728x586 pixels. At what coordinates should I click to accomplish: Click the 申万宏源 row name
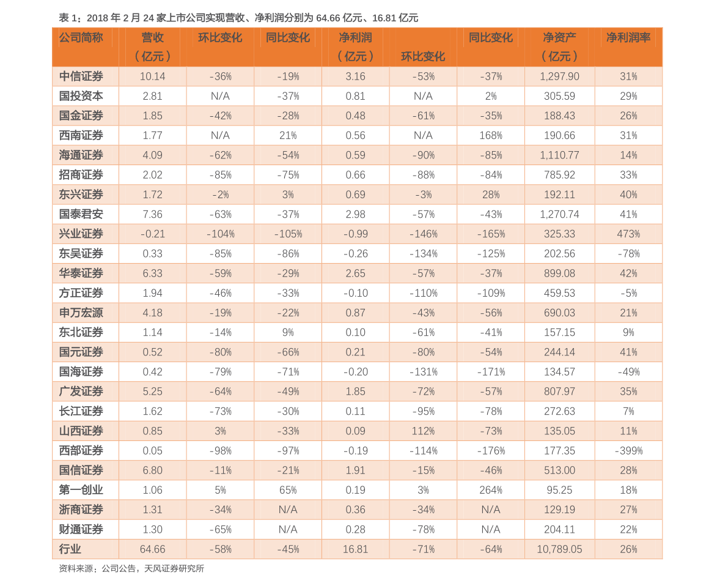tap(81, 313)
